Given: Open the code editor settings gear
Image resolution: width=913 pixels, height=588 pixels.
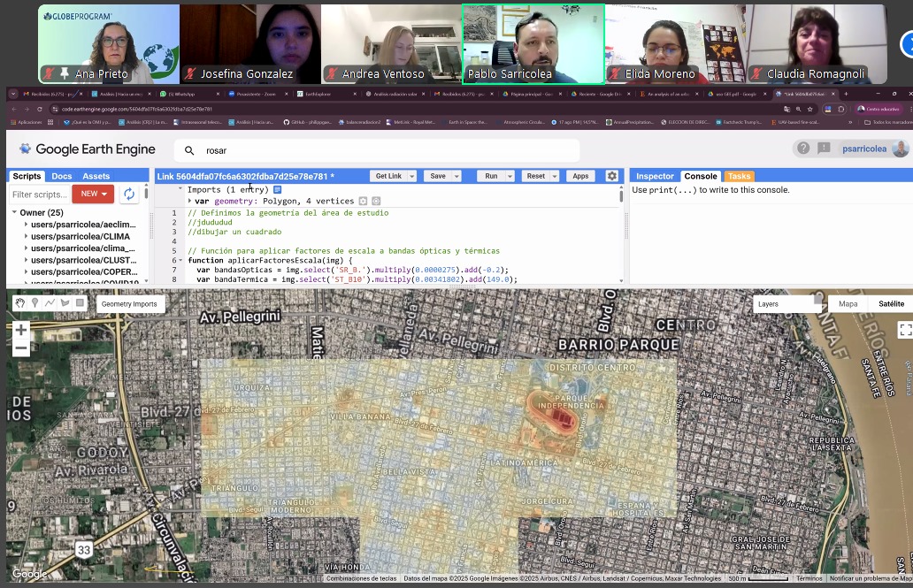Looking at the screenshot, I should coord(611,176).
